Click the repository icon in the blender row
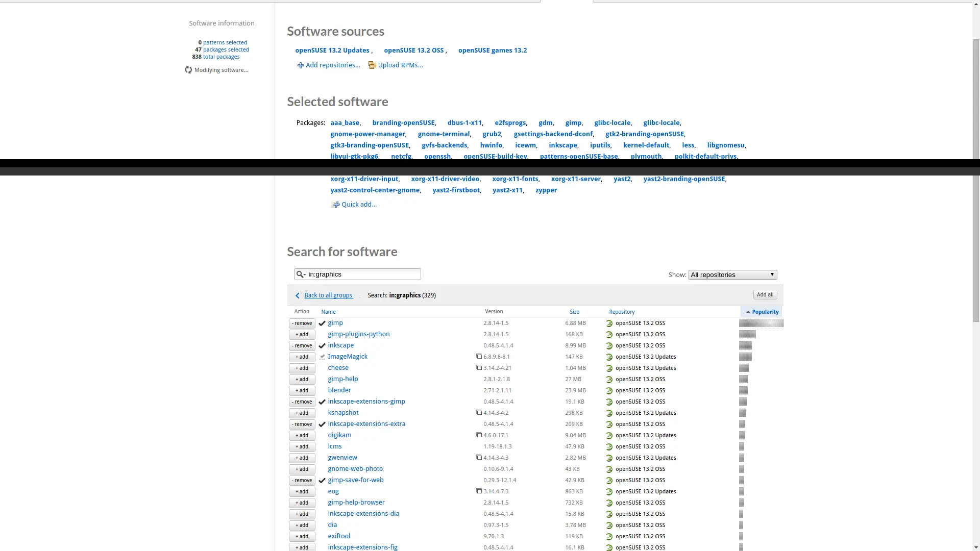The width and height of the screenshot is (980, 551). pos(609,391)
